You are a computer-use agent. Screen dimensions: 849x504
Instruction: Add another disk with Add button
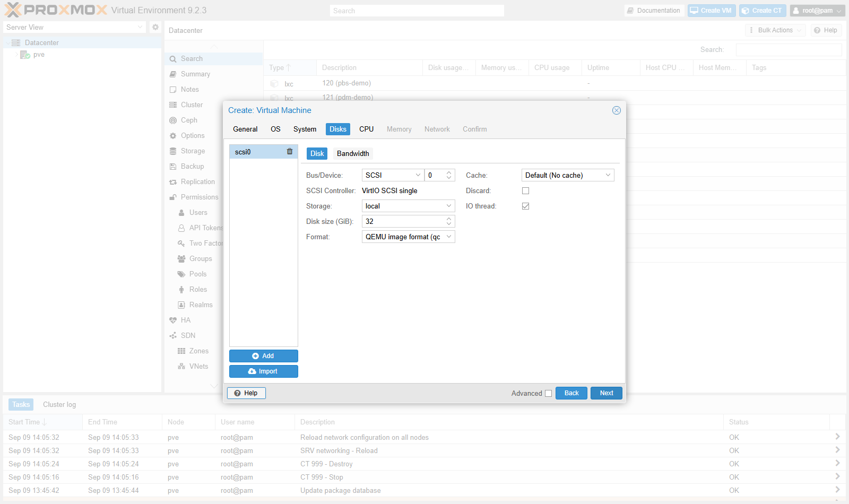pos(264,356)
